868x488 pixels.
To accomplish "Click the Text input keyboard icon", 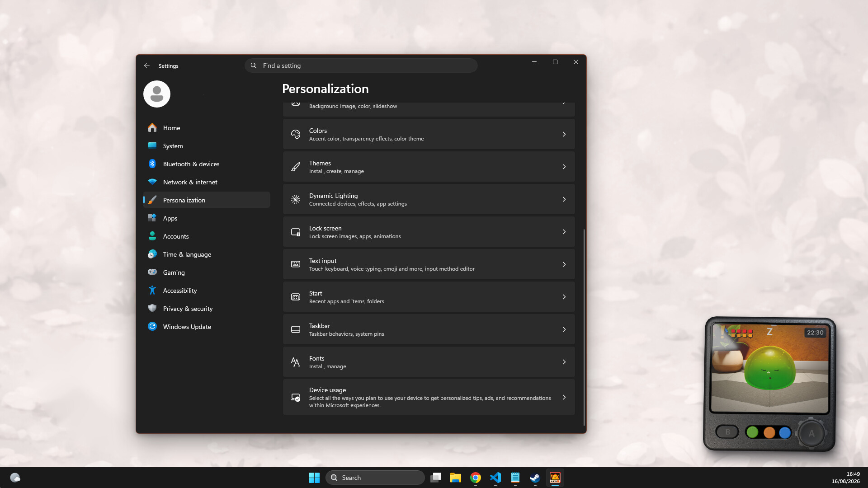I will coord(296,264).
